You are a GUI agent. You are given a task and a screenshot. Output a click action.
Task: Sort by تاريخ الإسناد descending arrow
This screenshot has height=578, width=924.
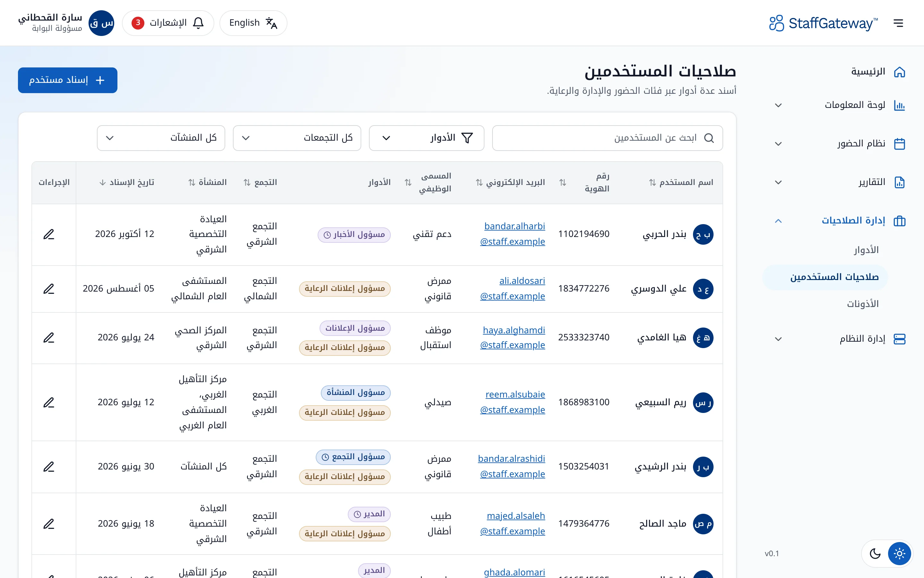click(x=102, y=183)
